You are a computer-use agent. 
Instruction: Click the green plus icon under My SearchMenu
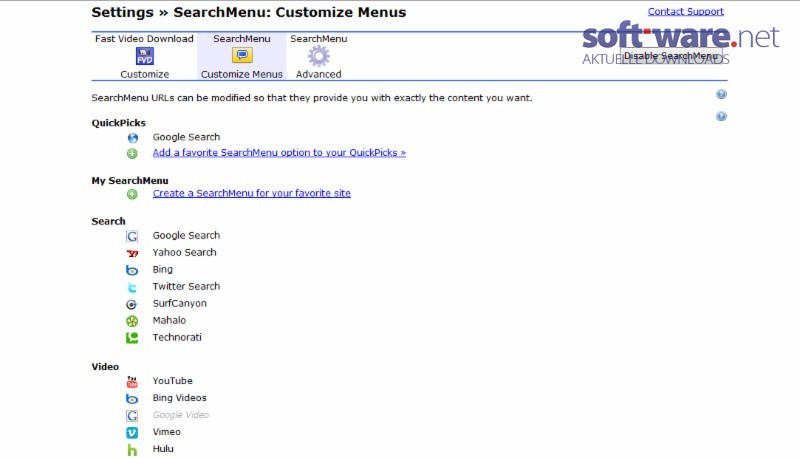tap(132, 194)
